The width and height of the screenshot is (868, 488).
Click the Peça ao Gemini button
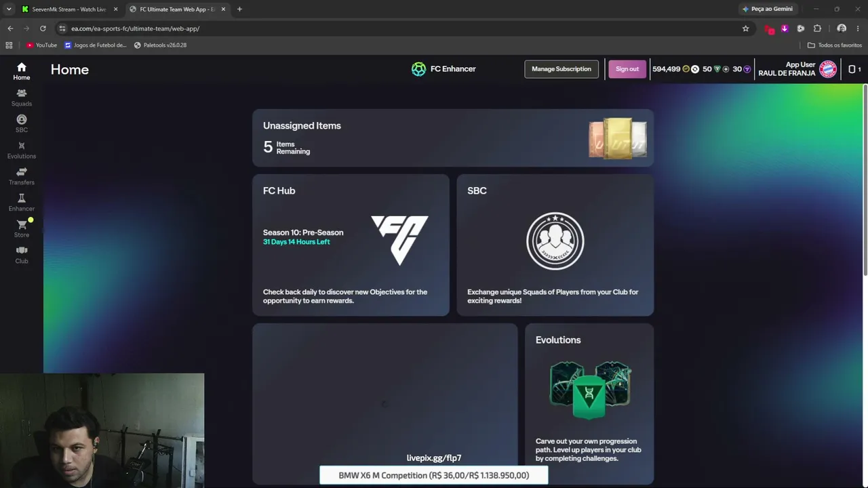[767, 9]
